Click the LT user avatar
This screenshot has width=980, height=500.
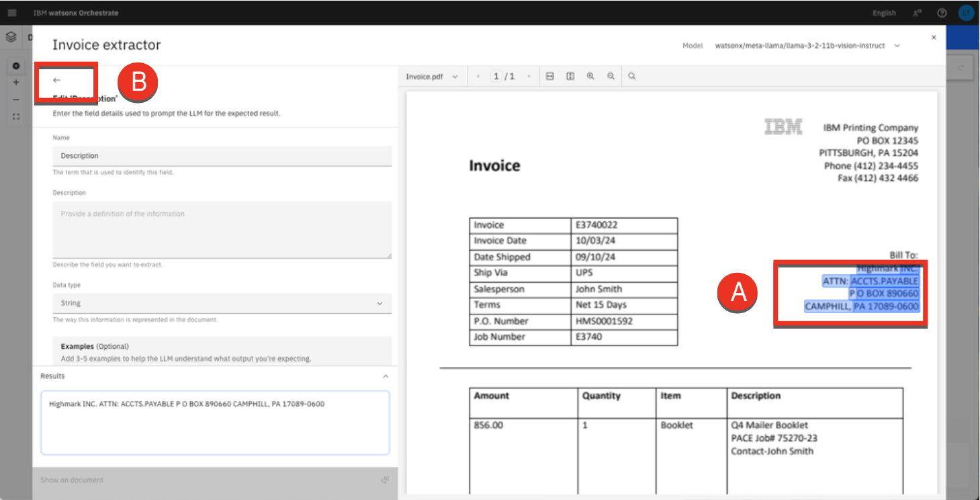[x=966, y=13]
